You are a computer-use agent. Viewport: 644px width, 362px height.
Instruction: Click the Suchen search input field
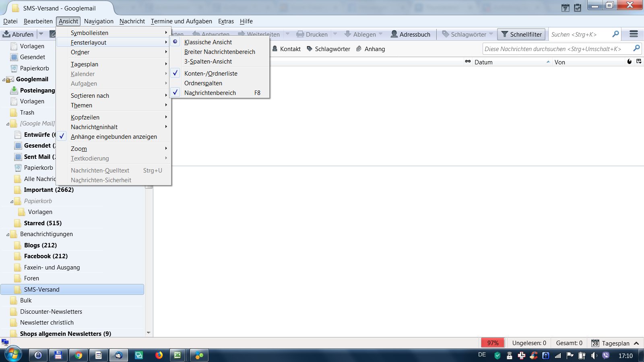pyautogui.click(x=580, y=35)
